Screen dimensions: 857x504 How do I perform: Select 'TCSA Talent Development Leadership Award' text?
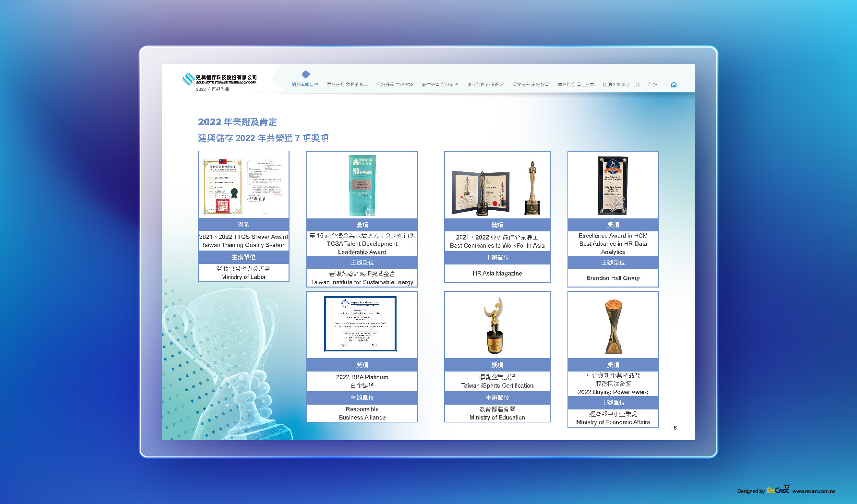click(362, 248)
